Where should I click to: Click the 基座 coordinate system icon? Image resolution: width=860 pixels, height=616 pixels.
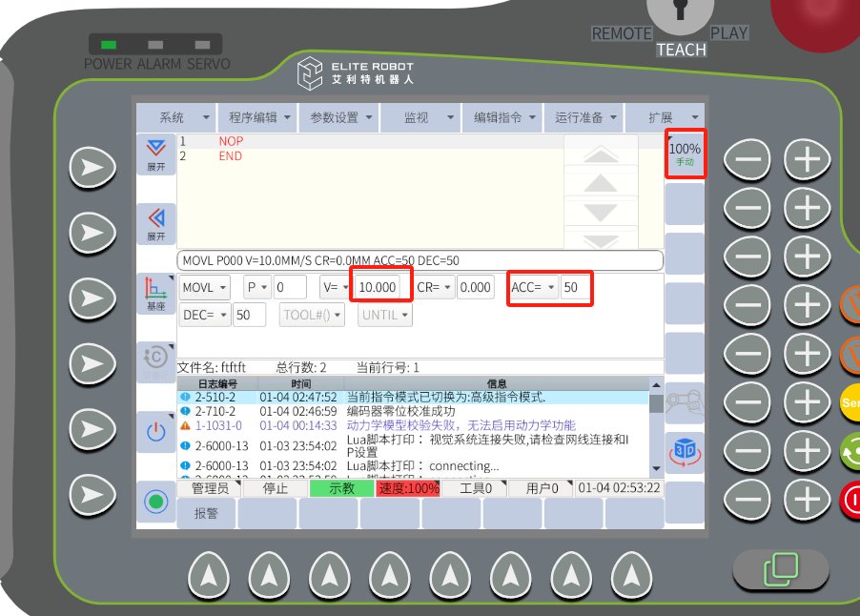155,294
